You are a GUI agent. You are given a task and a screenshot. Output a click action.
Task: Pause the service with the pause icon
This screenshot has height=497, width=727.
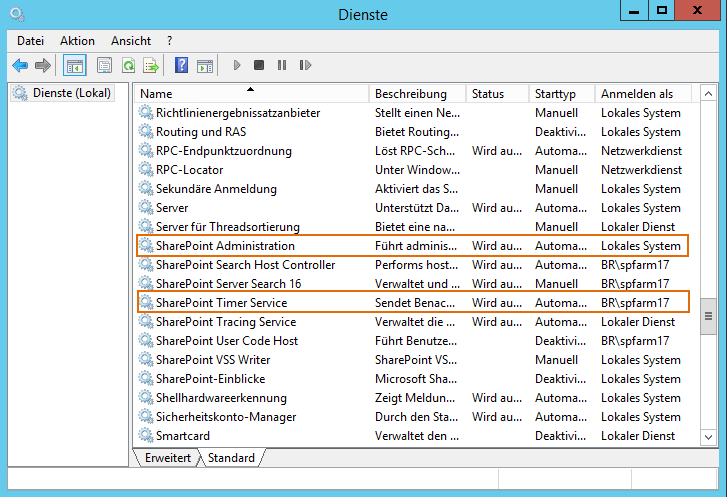(281, 65)
